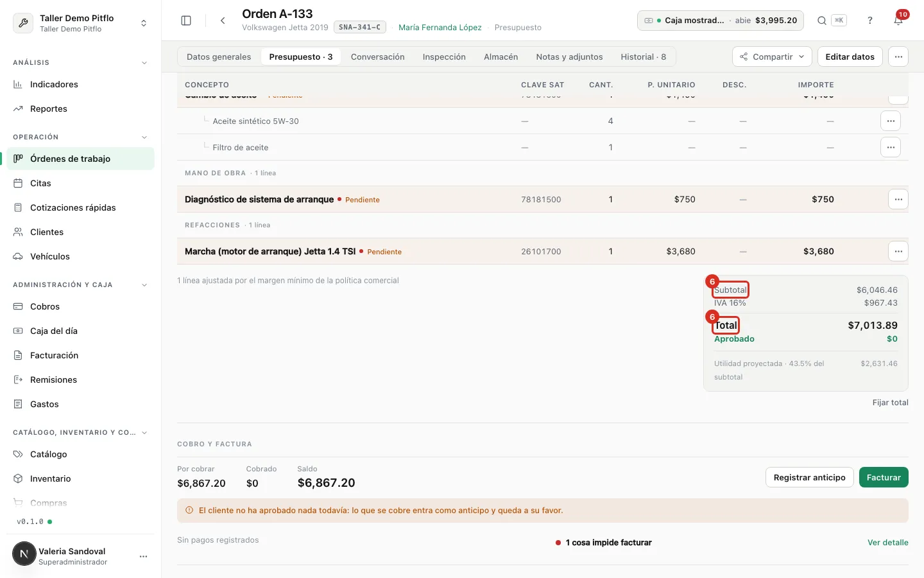Open the help question mark icon
Image resolution: width=924 pixels, height=578 pixels.
pyautogui.click(x=870, y=21)
